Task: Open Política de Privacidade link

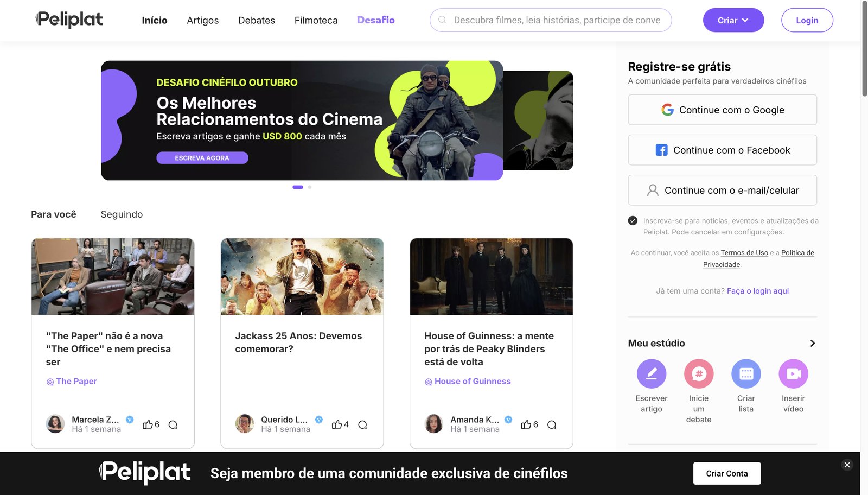Action: [x=797, y=253]
